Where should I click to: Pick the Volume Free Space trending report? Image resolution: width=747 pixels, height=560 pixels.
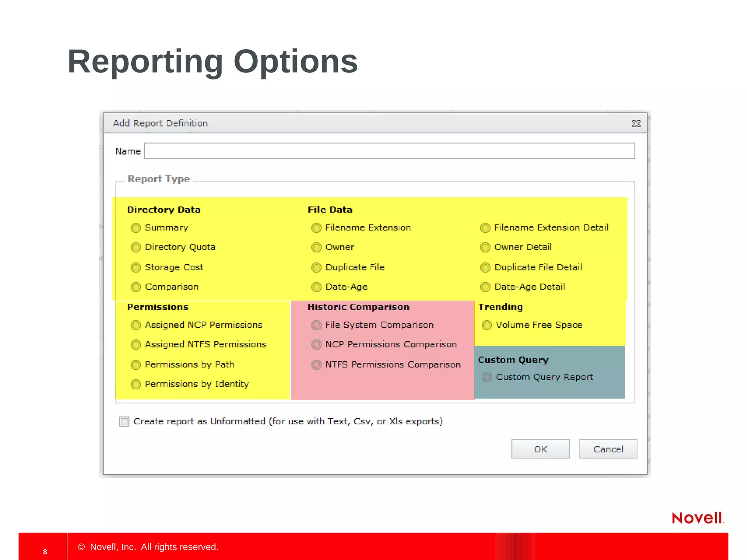(x=487, y=325)
